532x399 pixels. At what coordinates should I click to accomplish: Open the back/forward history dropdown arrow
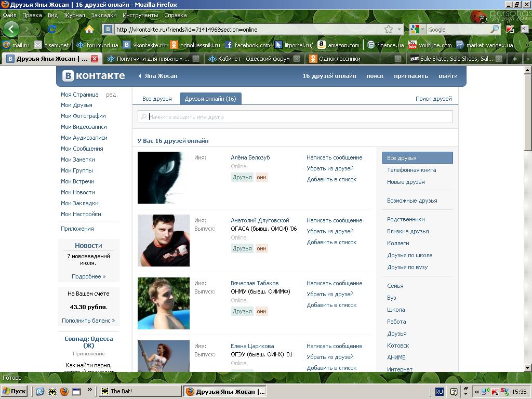click(x=37, y=30)
